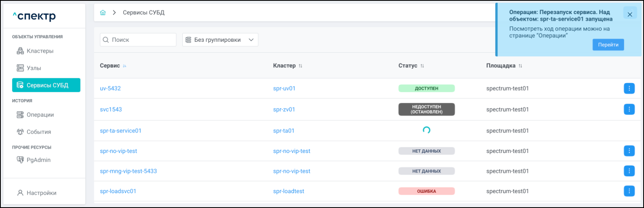Viewport: 644px width, 208px height.
Task: Sort table by Кластер column icon
Action: point(300,66)
